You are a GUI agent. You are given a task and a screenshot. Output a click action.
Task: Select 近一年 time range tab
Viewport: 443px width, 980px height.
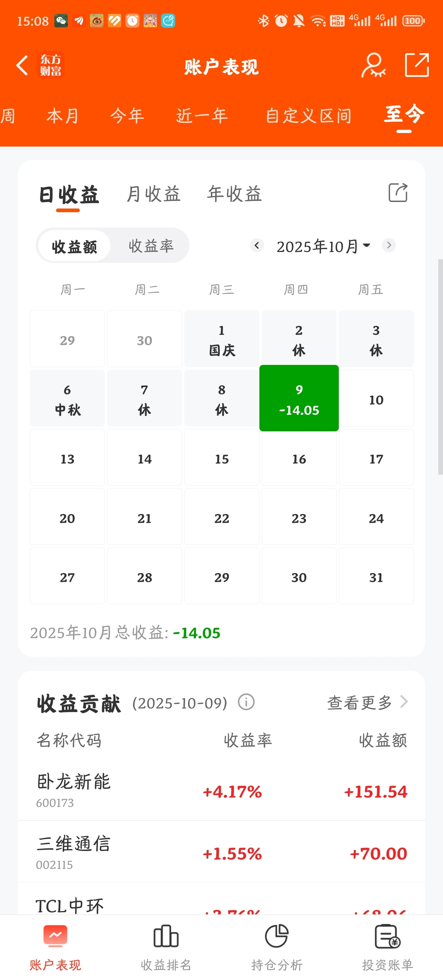202,116
